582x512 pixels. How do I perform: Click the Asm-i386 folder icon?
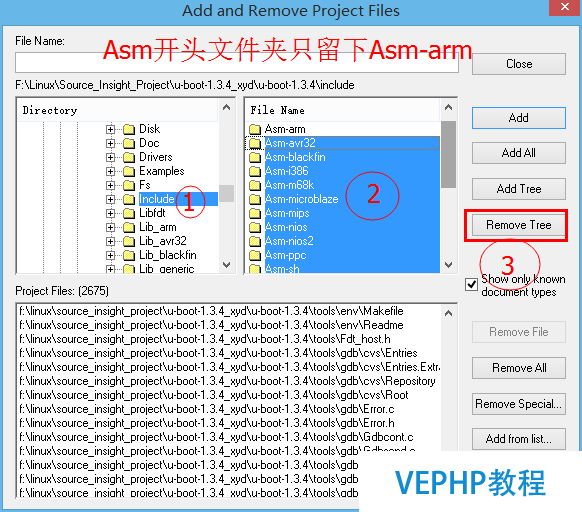tap(255, 172)
